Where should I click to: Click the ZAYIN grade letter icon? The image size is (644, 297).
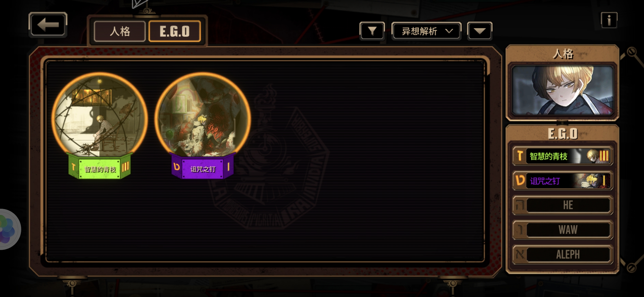tap(520, 156)
